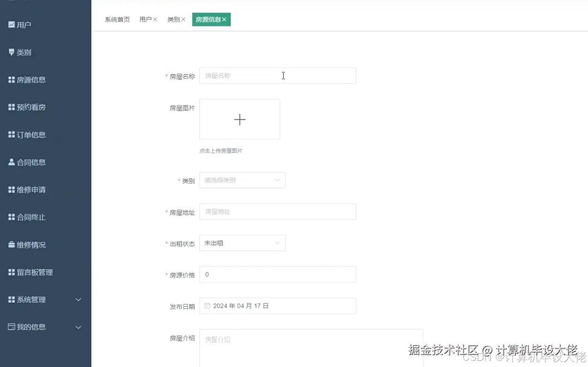Click the 系统管理 grid icon

click(10, 299)
